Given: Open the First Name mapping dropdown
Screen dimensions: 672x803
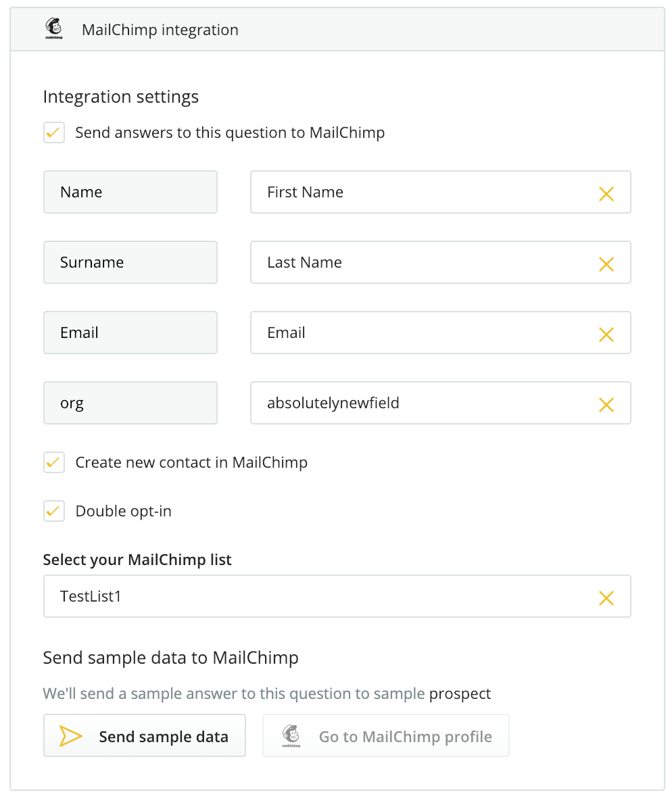Looking at the screenshot, I should tap(441, 192).
